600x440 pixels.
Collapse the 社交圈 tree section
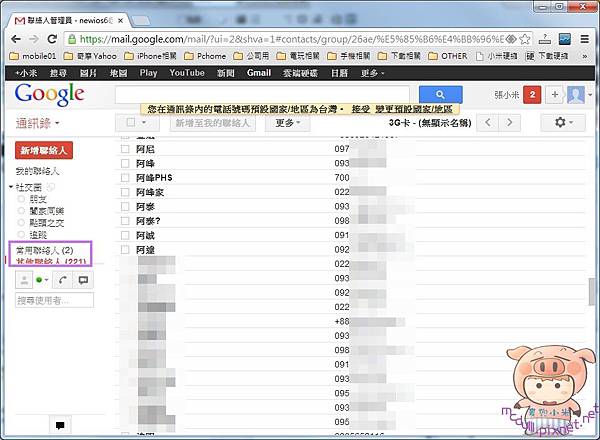point(11,187)
